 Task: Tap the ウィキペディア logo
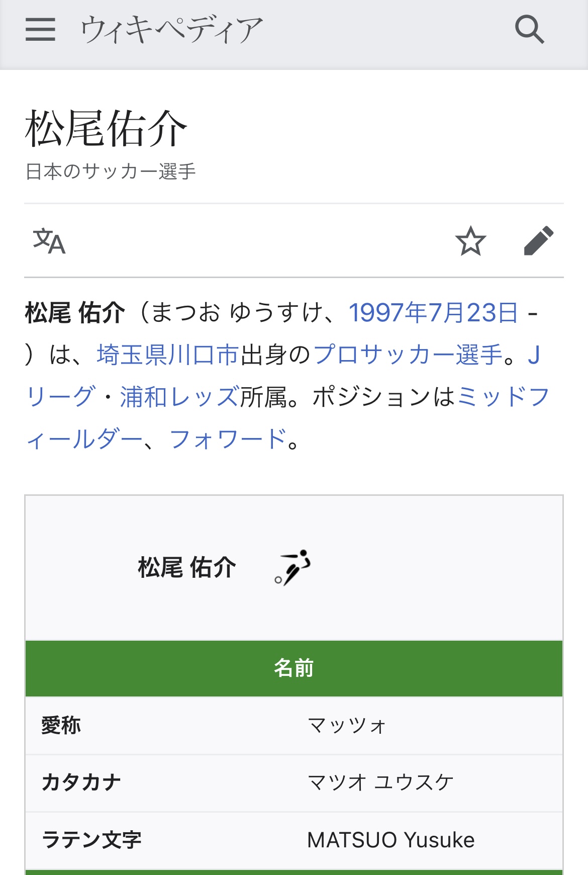click(172, 29)
